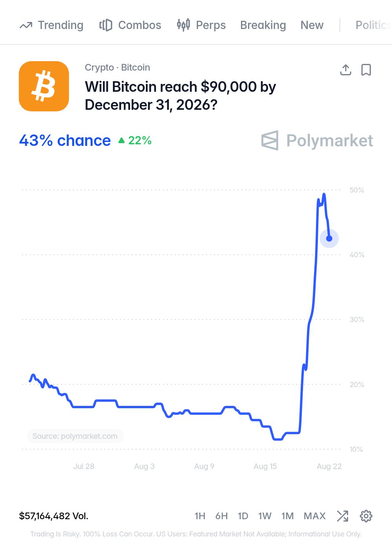Click the orange Bitcoin logo
Viewport: 392px width, 549px height.
coord(44,86)
